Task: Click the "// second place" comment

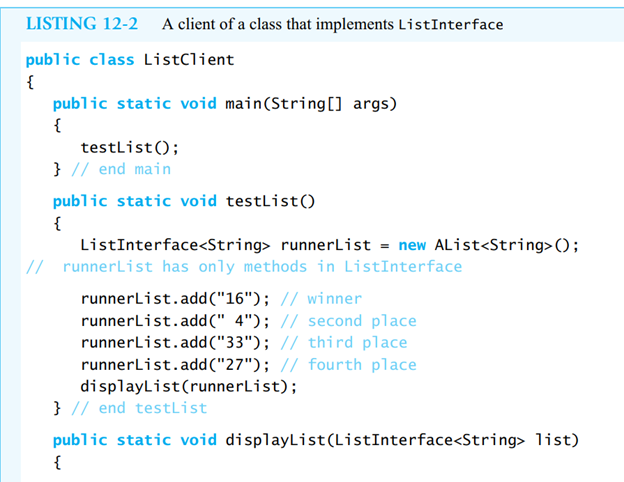Action: (348, 321)
